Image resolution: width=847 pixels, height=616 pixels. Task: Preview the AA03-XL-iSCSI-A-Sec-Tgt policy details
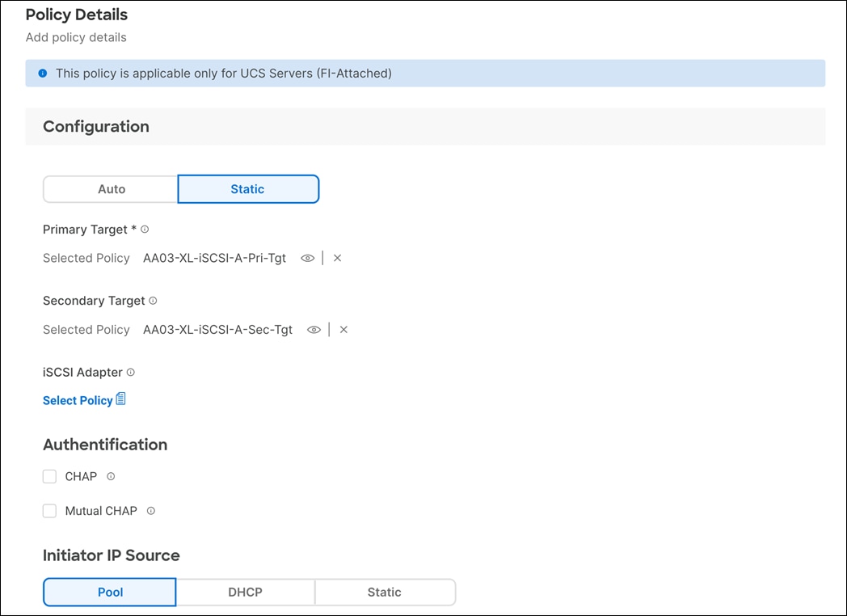314,329
